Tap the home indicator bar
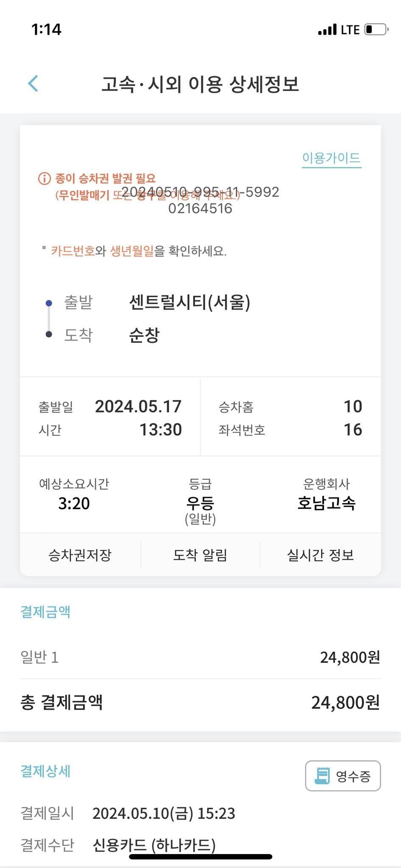 click(x=200, y=857)
